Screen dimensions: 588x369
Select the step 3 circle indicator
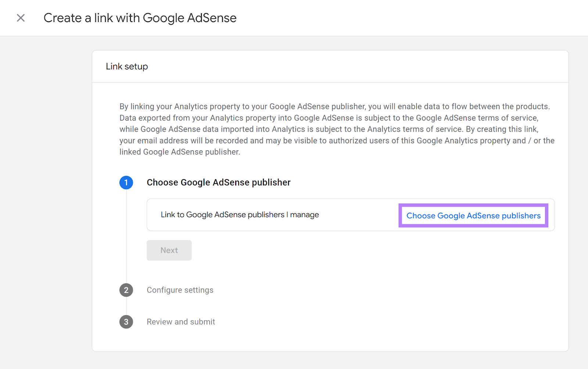126,322
